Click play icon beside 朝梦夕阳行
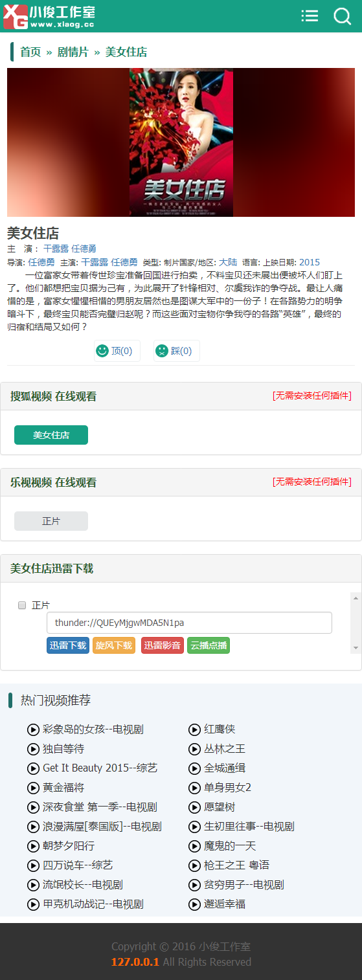This screenshot has width=362, height=980. 33,846
